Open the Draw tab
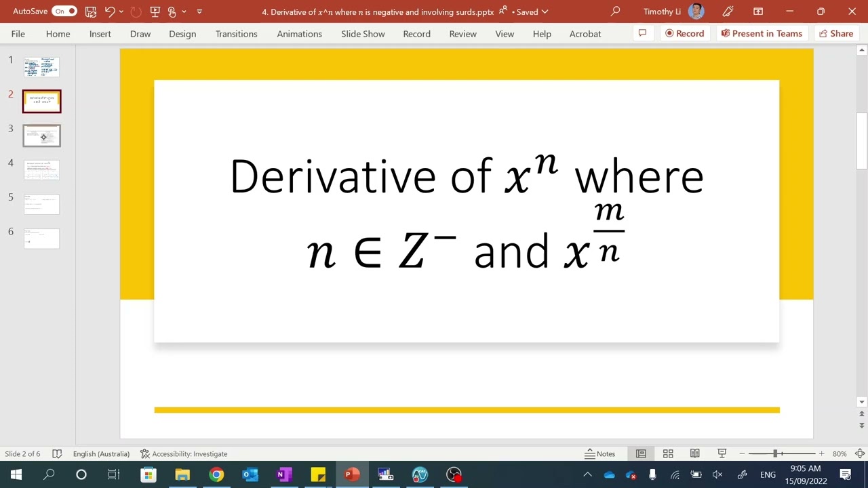The width and height of the screenshot is (868, 488). pyautogui.click(x=140, y=34)
